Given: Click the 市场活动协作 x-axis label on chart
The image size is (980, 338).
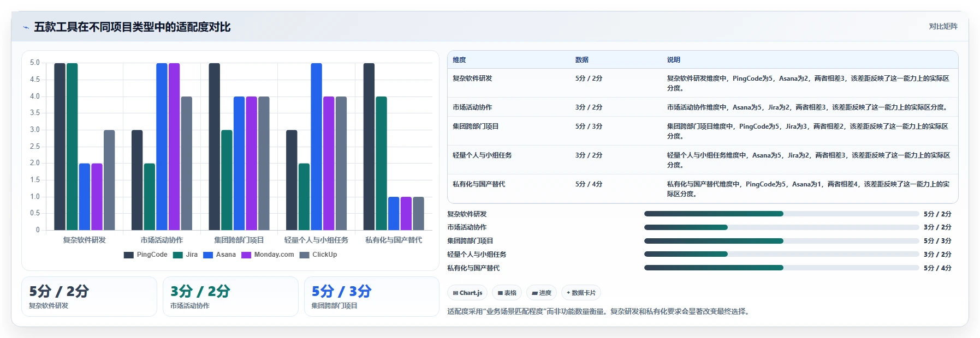Looking at the screenshot, I should [162, 240].
